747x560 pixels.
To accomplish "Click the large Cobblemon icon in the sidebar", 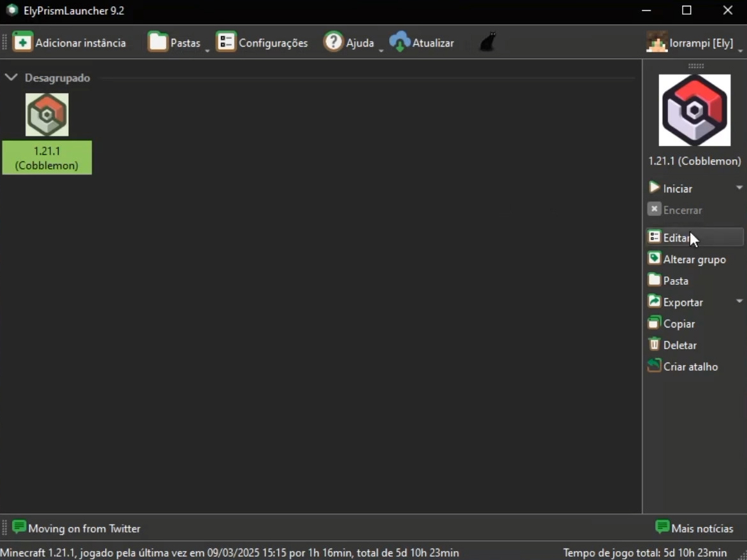I will tap(694, 110).
